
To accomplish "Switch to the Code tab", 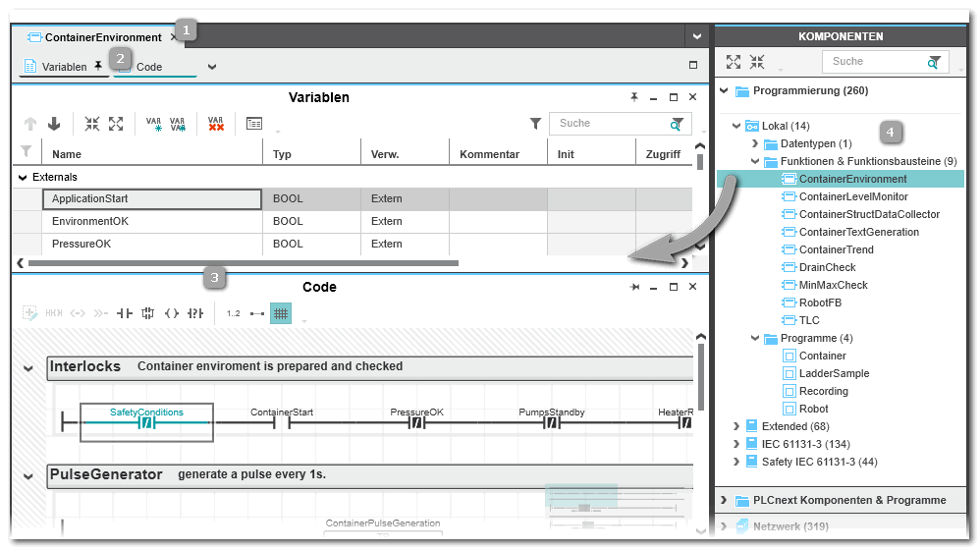I will coord(150,67).
